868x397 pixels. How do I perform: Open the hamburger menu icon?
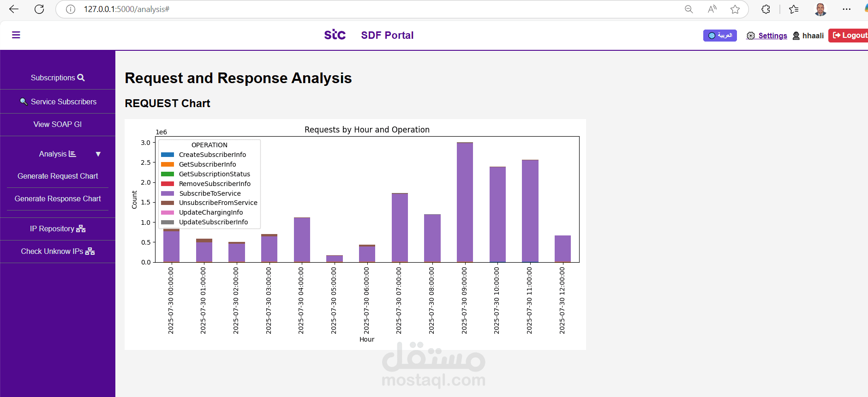(16, 35)
